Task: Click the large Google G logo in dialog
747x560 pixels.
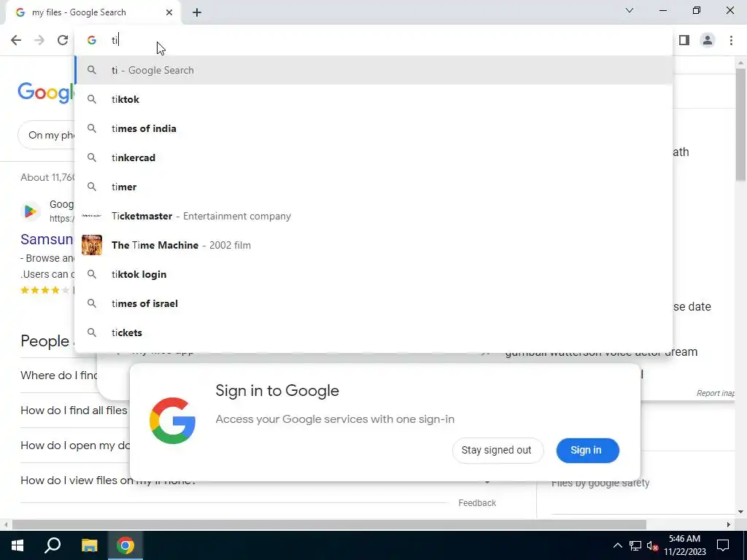Action: (172, 421)
